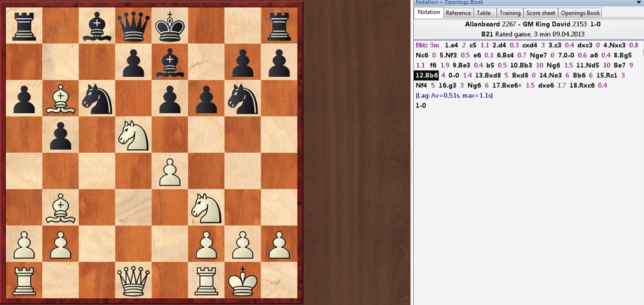Screen dimensions: 644x305
Task: Select the black king on e8
Action: [x=170, y=25]
